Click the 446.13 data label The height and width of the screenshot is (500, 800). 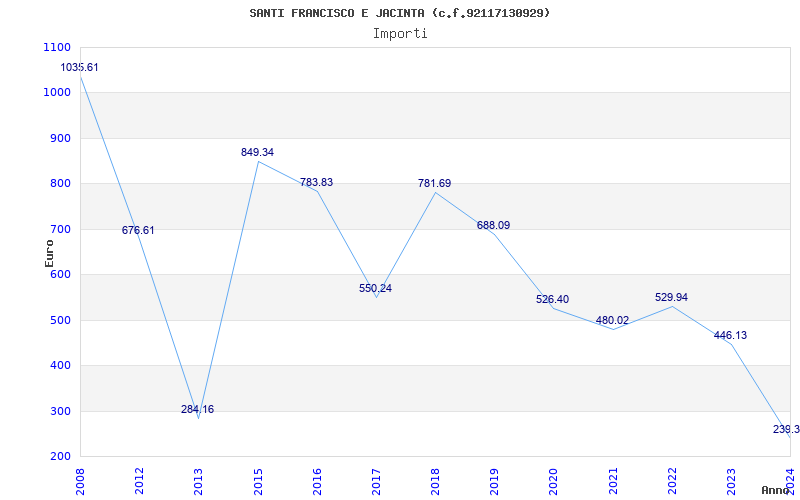click(x=730, y=335)
